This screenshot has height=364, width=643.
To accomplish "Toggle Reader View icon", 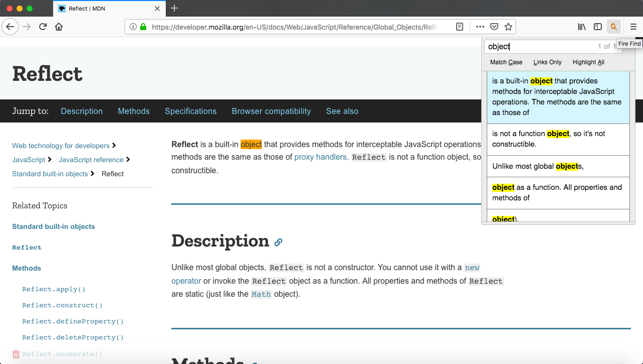I will [x=460, y=27].
